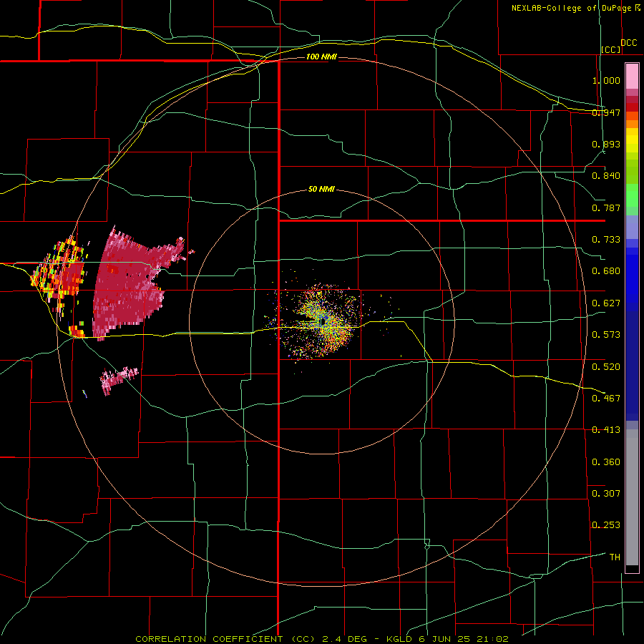
Task: Click the [CC] product label
Action: (x=611, y=49)
